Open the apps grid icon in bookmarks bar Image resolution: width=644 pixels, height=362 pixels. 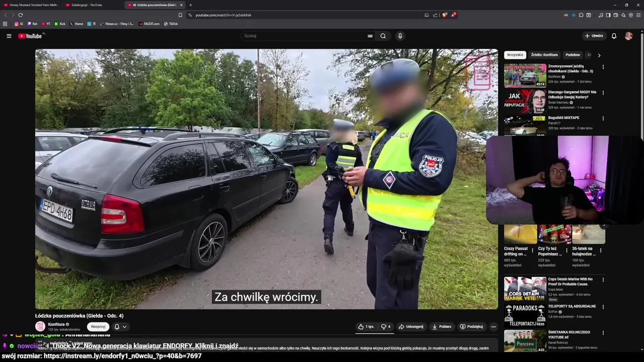click(x=5, y=24)
